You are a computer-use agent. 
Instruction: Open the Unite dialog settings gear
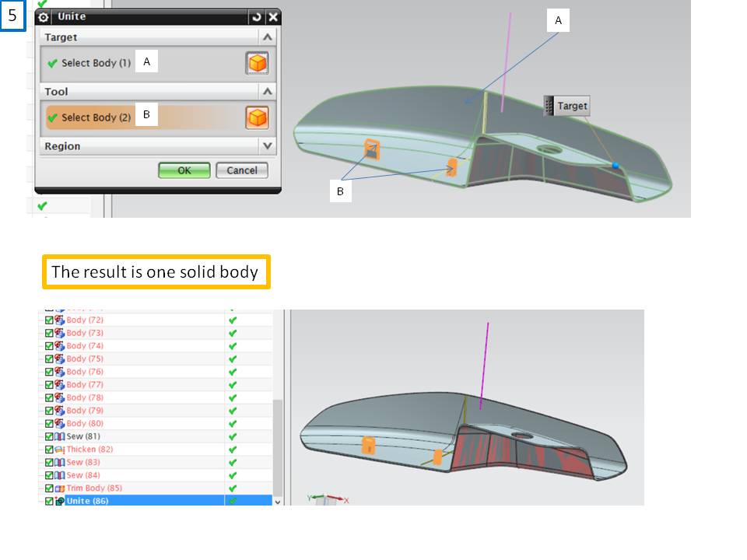pos(44,17)
